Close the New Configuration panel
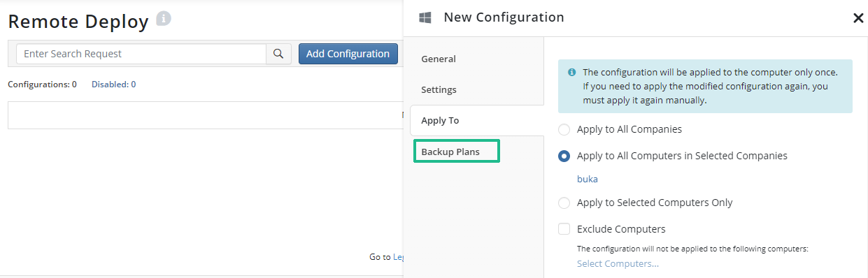This screenshot has height=278, width=868. pos(858,18)
